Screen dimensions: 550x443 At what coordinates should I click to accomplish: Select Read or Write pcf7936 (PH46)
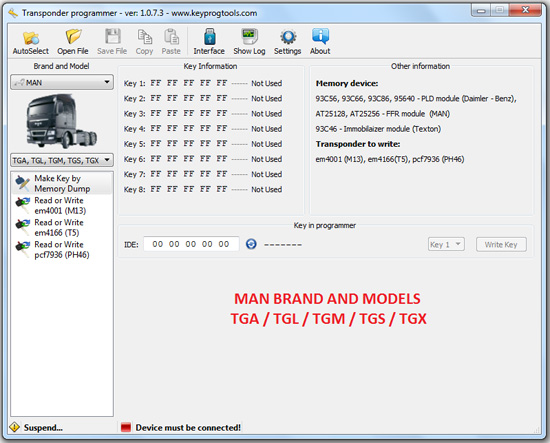coord(62,250)
